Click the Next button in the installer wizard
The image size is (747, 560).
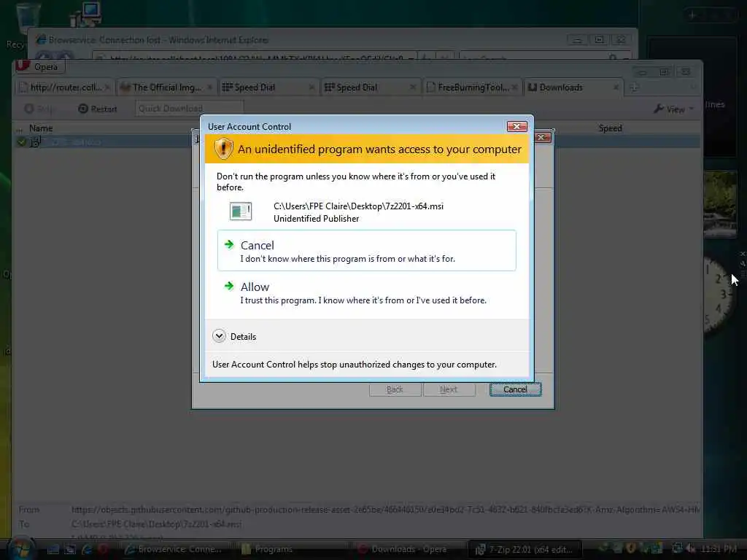point(449,389)
